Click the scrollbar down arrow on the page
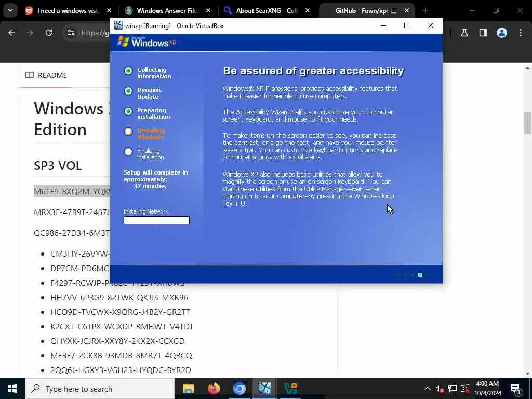 pos(527,374)
